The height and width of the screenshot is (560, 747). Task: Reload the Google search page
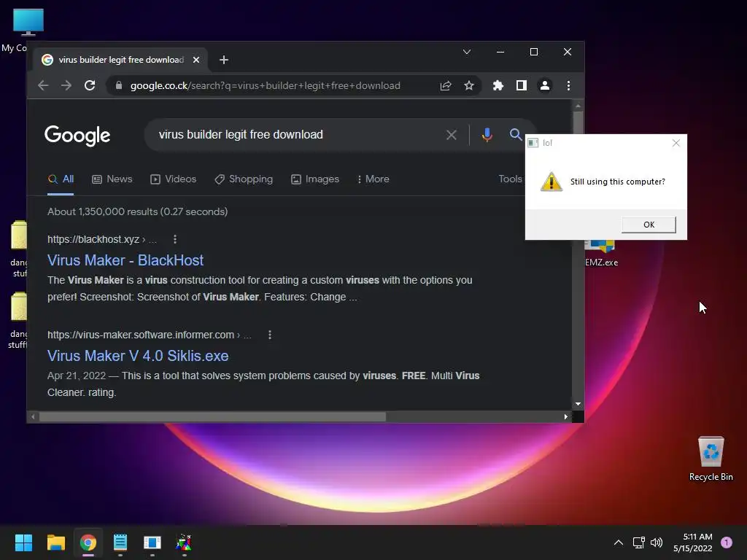90,86
